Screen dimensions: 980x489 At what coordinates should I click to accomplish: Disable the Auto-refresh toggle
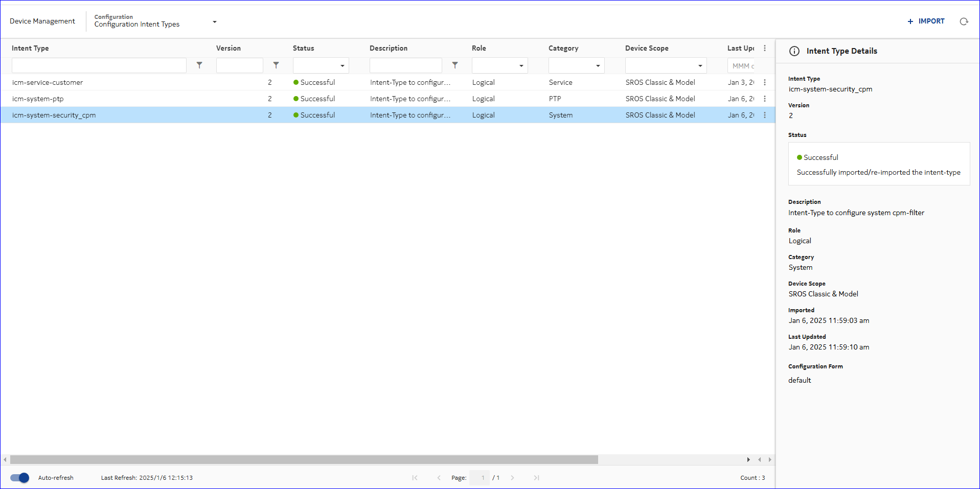[20, 478]
